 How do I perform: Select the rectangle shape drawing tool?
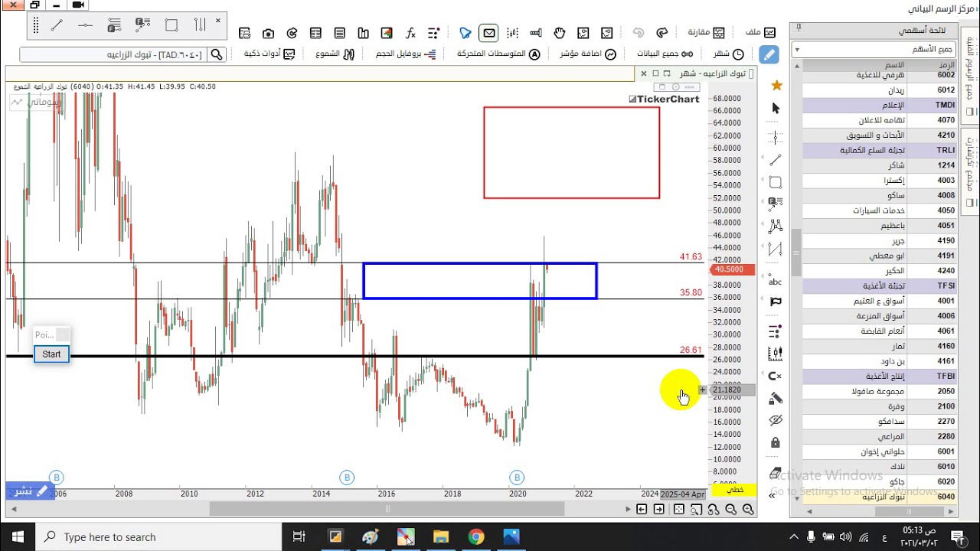[776, 183]
